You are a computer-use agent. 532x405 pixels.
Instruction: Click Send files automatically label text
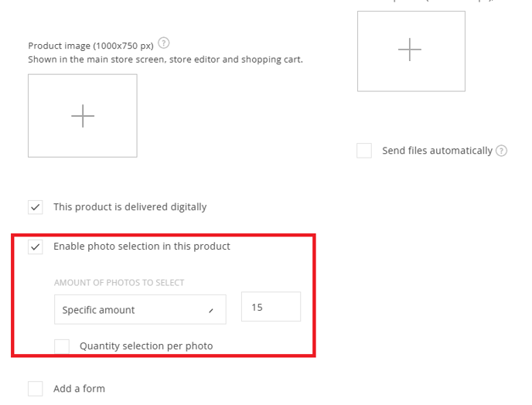pyautogui.click(x=437, y=151)
